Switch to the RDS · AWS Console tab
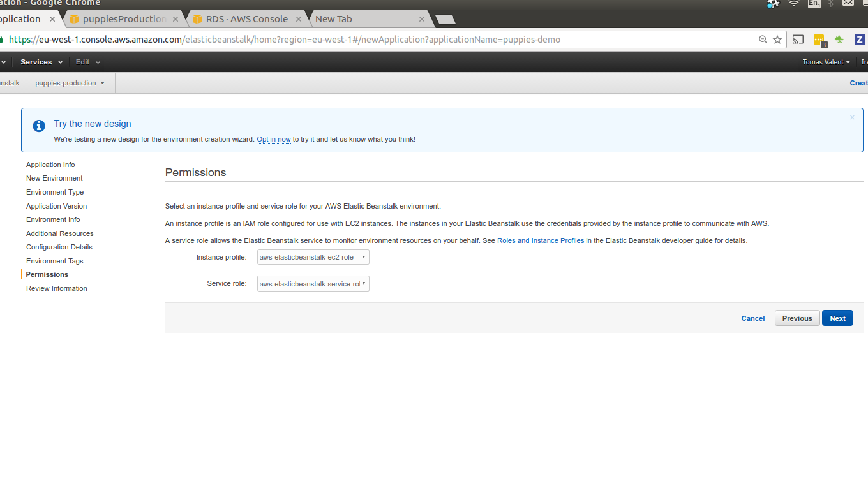Screen dimensions: 868x488 (247, 19)
